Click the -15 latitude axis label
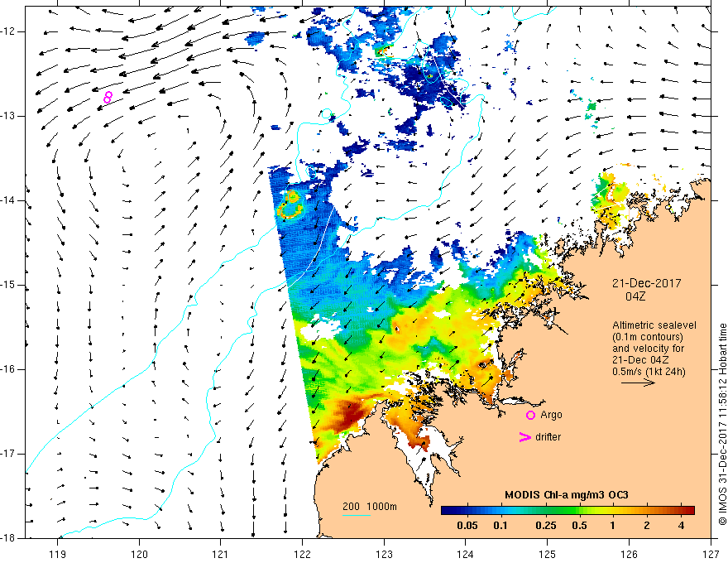The height and width of the screenshot is (563, 728). [x=7, y=285]
